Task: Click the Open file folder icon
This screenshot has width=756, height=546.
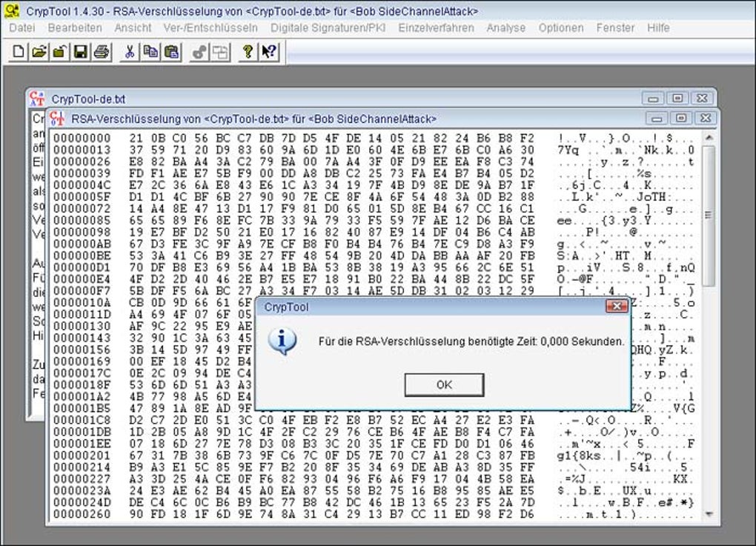Action: [39, 52]
